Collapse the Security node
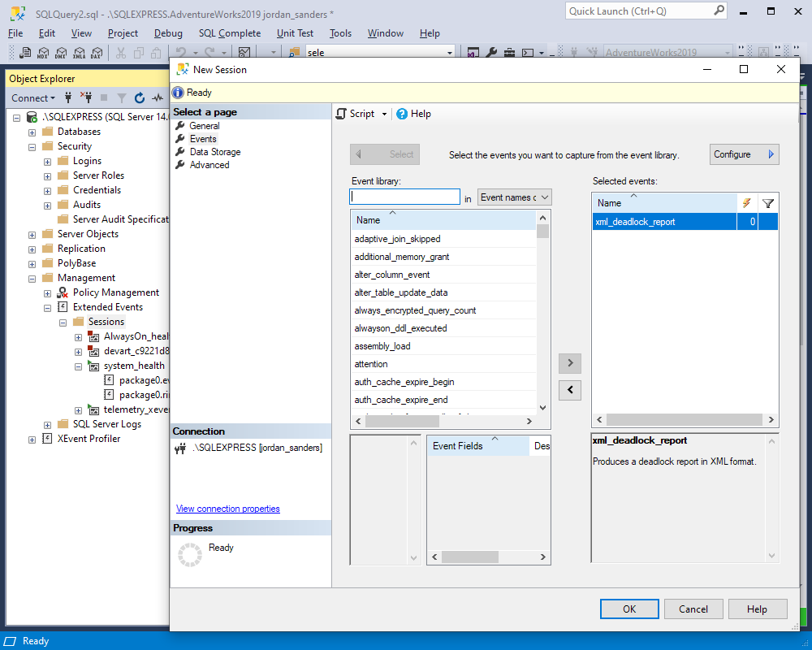The height and width of the screenshot is (650, 812). 32,147
